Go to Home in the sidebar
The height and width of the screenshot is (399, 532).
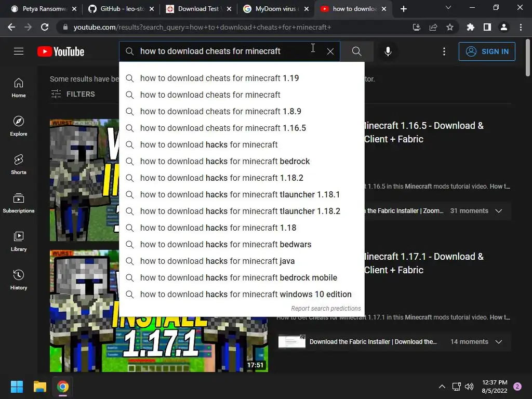click(x=19, y=88)
